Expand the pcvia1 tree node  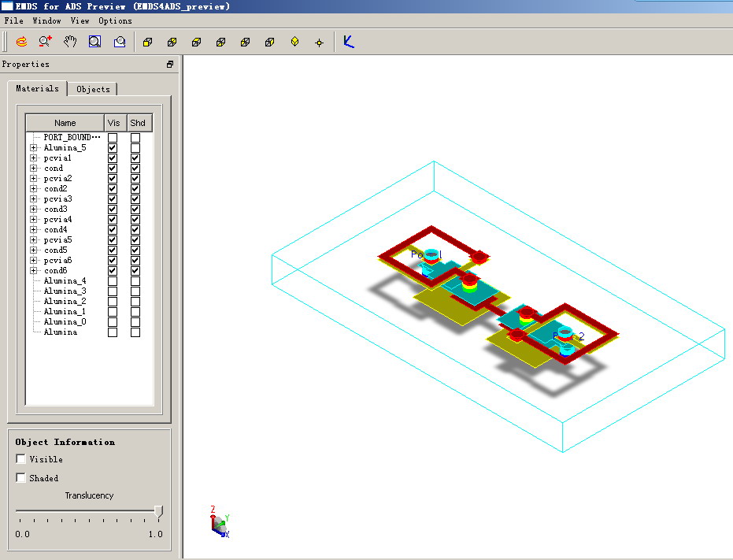[33, 158]
